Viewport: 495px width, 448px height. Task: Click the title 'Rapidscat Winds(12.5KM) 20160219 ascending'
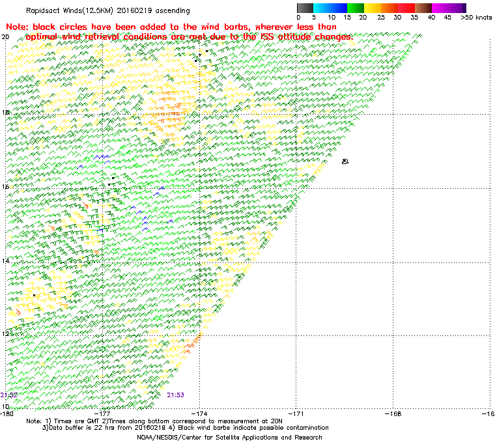108,10
